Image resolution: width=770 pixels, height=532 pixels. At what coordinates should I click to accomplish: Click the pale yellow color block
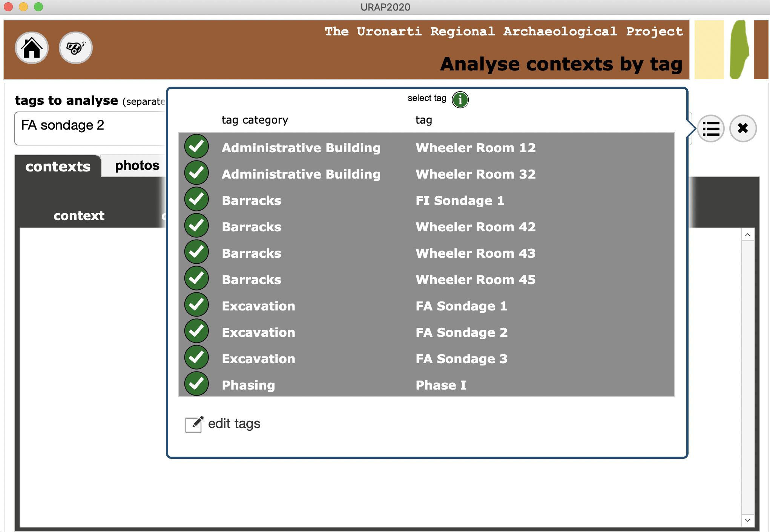point(709,49)
